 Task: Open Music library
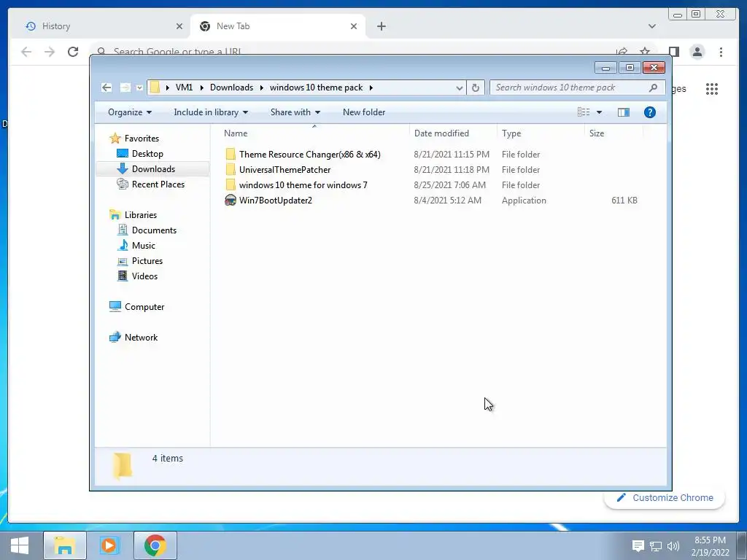144,245
